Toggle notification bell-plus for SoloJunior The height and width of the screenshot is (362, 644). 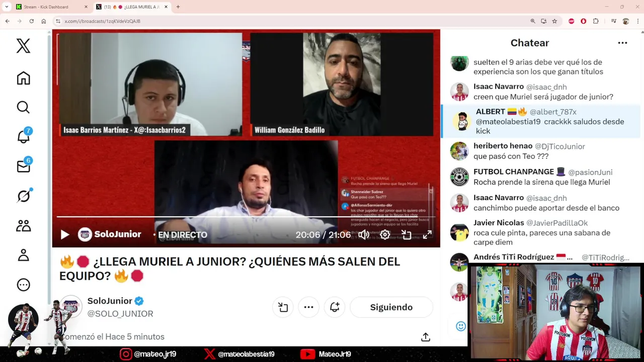(335, 307)
